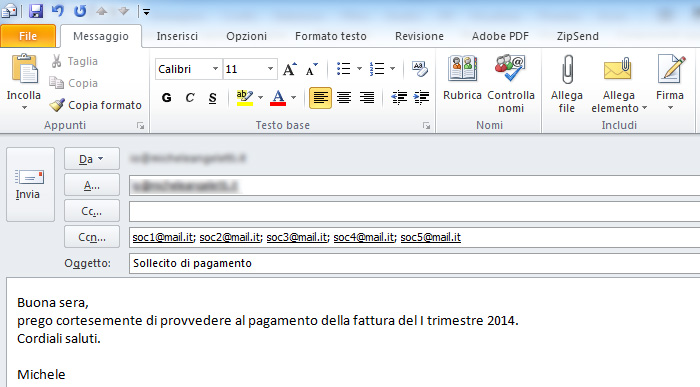This screenshot has width=700, height=387.
Task: Open the Da sender dropdown button
Action: coord(92,158)
